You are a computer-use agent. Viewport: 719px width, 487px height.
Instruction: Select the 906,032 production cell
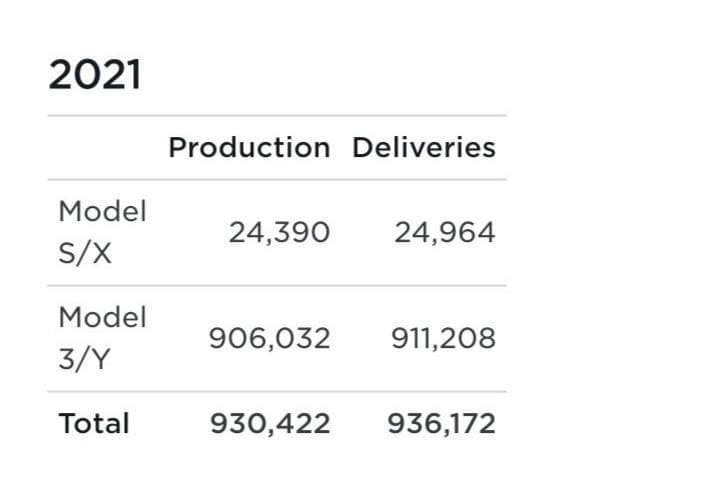point(268,339)
